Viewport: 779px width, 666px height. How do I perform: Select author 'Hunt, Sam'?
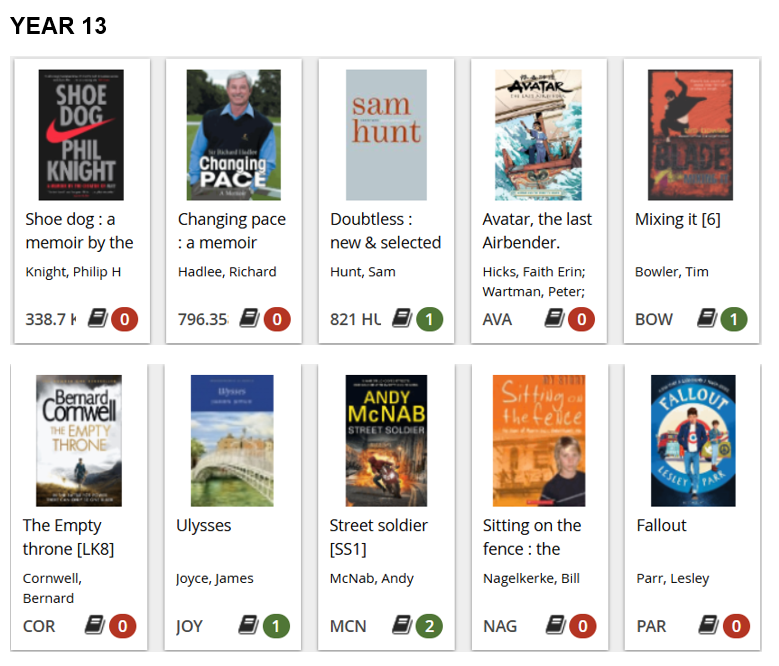363,272
